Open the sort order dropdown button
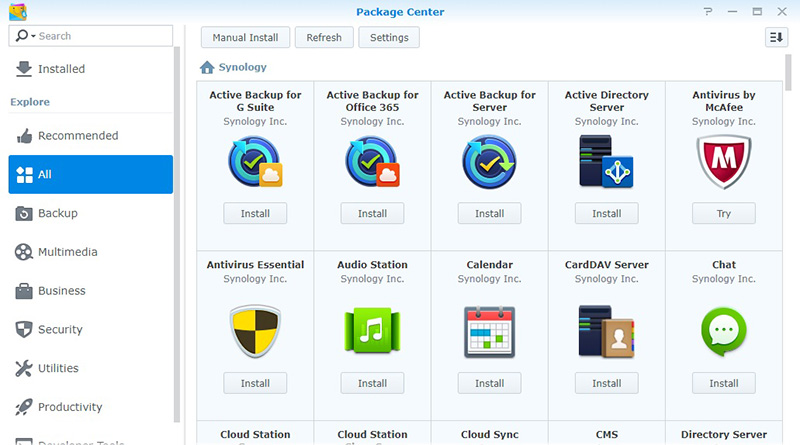Screen dimensions: 800x445 pos(776,37)
